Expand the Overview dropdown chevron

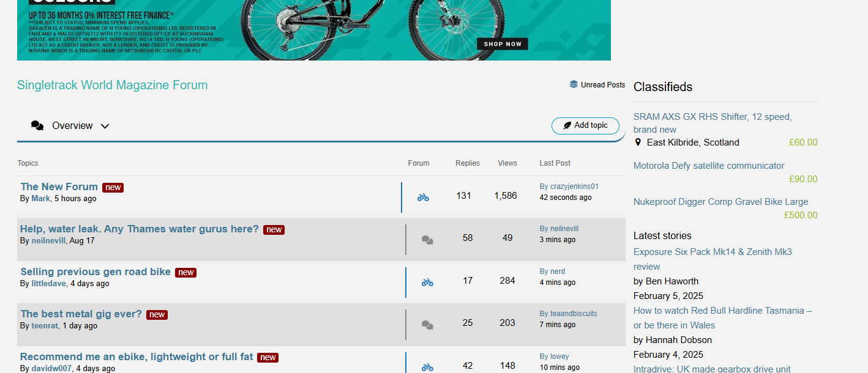tap(105, 126)
